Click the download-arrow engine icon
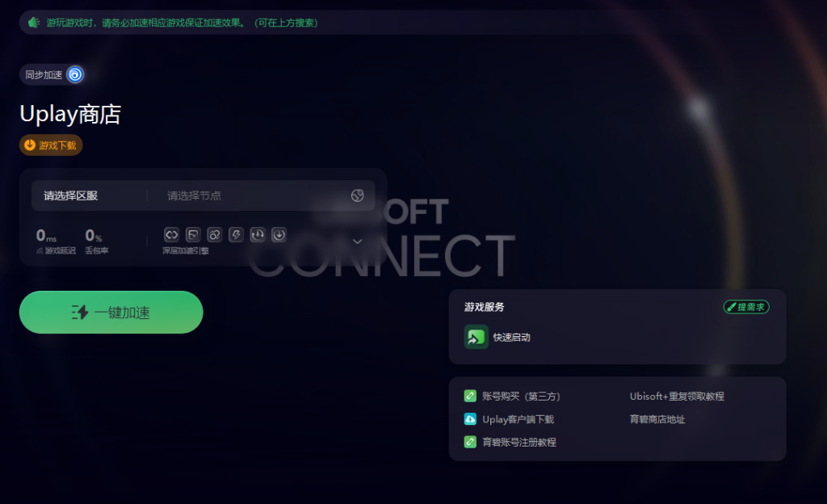The image size is (827, 504). pos(279,234)
